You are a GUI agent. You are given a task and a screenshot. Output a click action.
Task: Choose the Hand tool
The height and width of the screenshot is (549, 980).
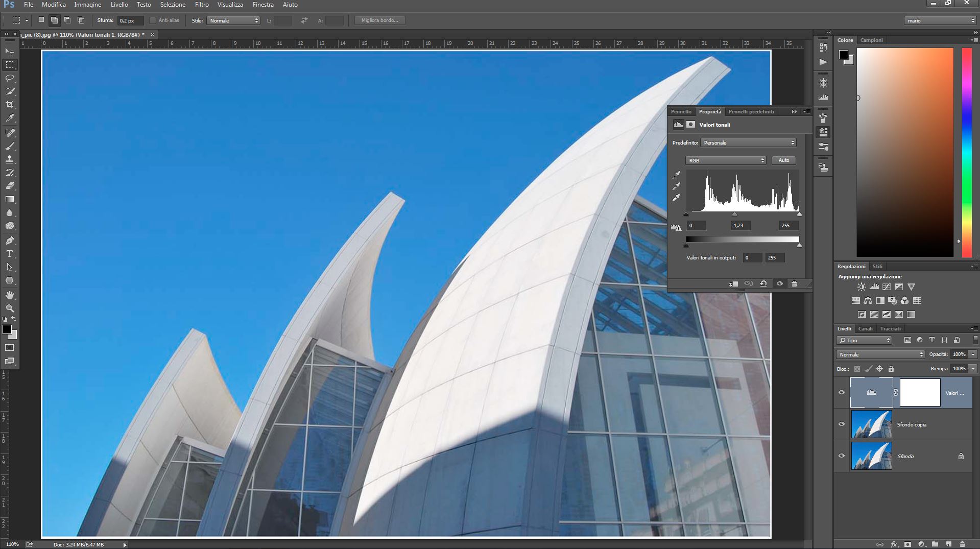pos(10,295)
